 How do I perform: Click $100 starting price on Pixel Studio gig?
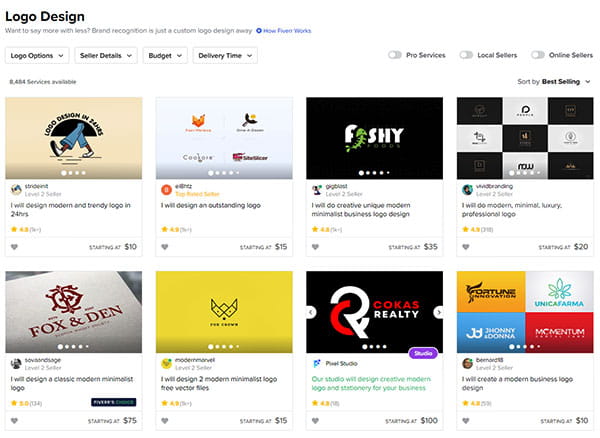click(x=429, y=420)
